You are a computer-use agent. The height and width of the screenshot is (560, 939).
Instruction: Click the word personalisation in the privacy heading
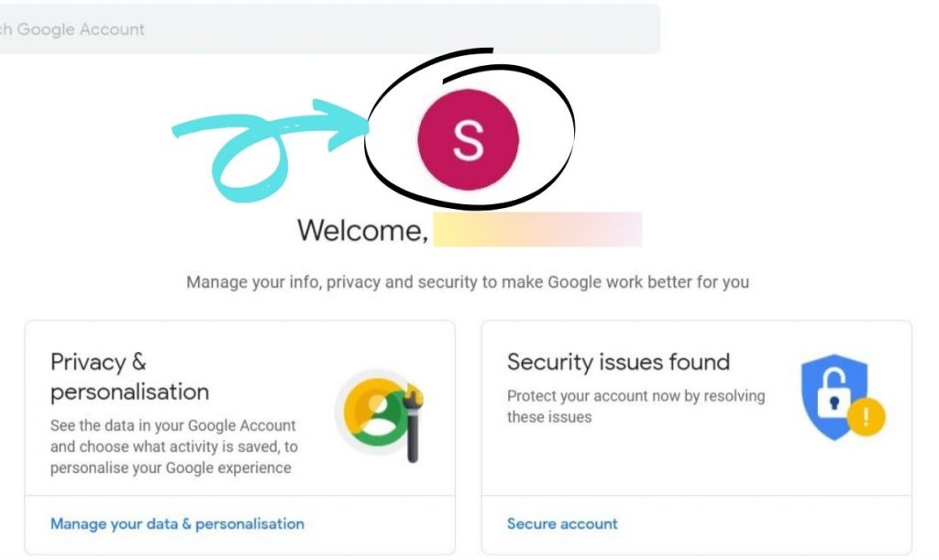point(129,392)
